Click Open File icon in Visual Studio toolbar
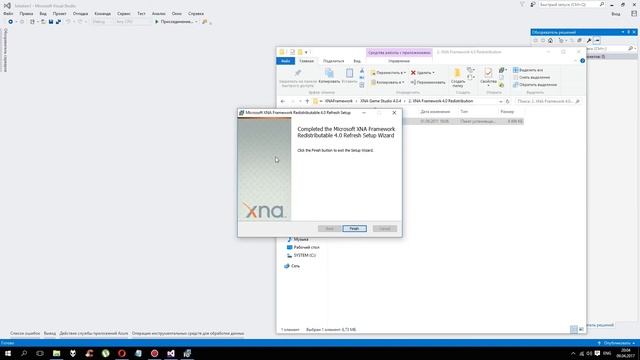640x360 pixels. click(x=43, y=22)
